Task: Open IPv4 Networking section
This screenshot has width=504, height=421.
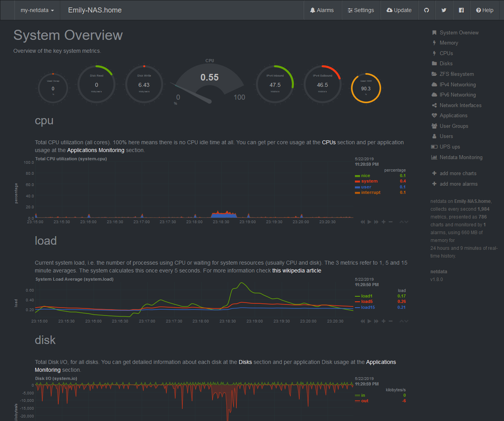Action: [x=457, y=84]
